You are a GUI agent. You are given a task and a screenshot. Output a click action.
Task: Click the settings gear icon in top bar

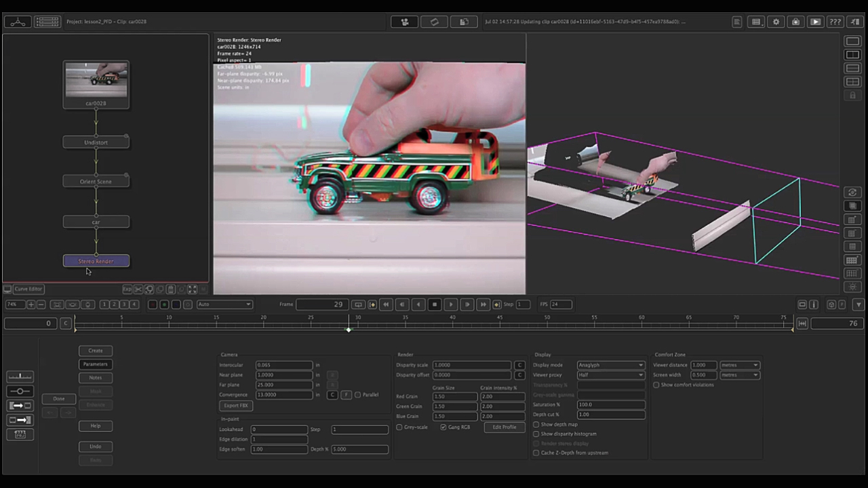tap(776, 22)
